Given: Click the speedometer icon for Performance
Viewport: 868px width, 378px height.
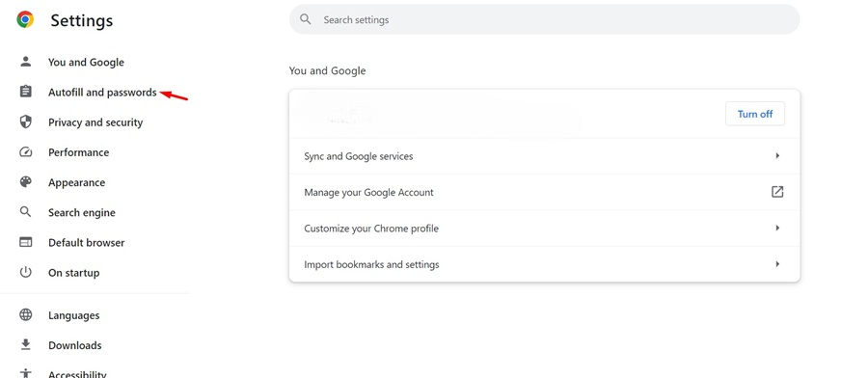Looking at the screenshot, I should 25,152.
